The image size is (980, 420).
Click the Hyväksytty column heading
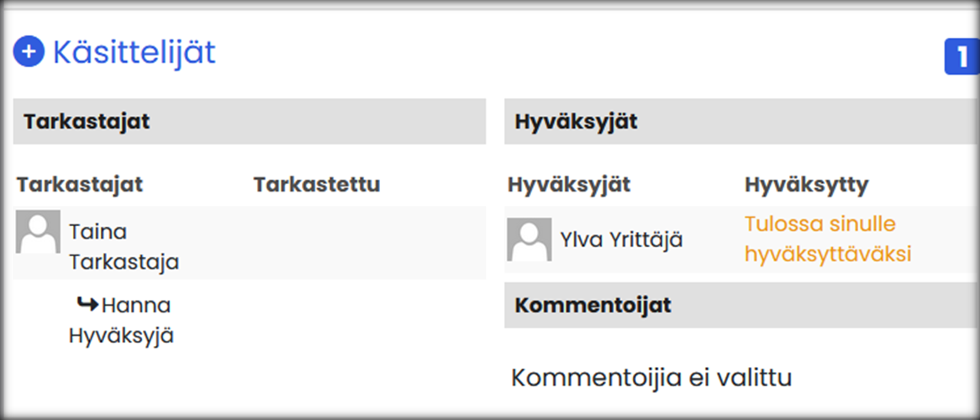click(806, 184)
